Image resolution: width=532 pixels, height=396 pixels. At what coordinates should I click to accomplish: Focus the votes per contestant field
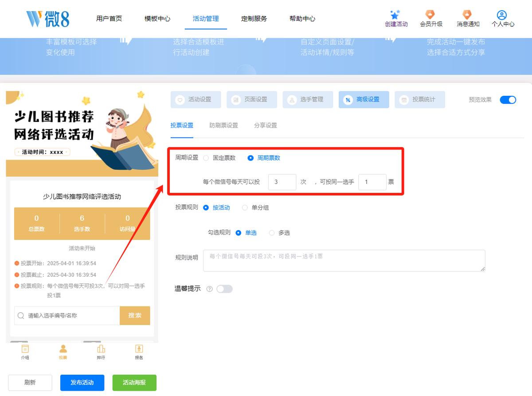coord(372,182)
